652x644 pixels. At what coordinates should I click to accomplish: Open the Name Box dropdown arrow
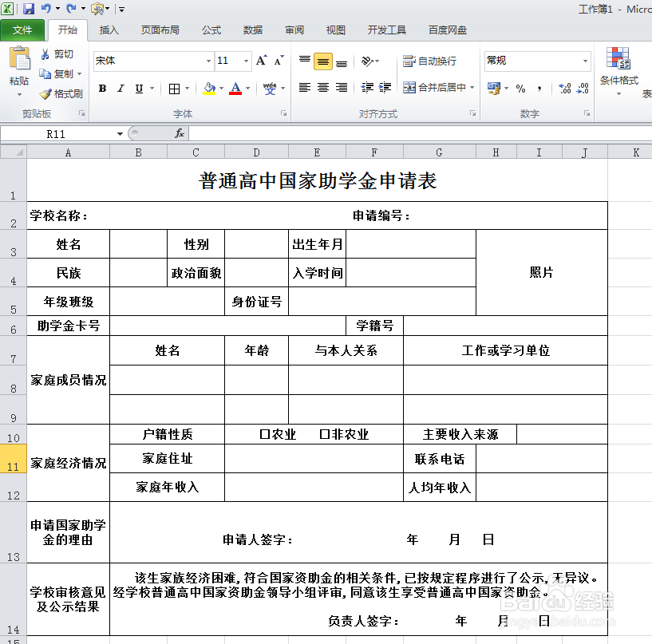point(120,134)
